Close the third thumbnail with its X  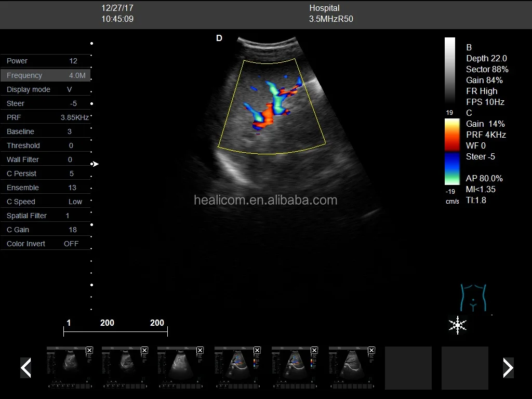200,351
